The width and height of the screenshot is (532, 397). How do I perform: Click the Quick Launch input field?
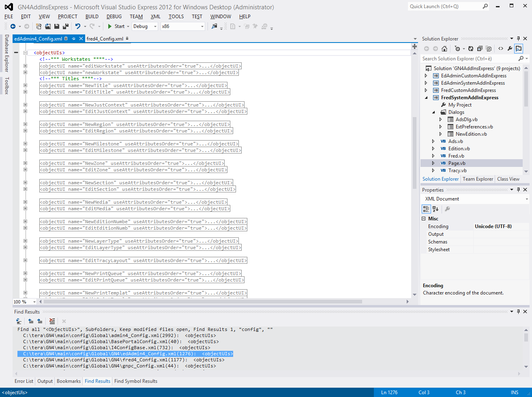pyautogui.click(x=444, y=6)
